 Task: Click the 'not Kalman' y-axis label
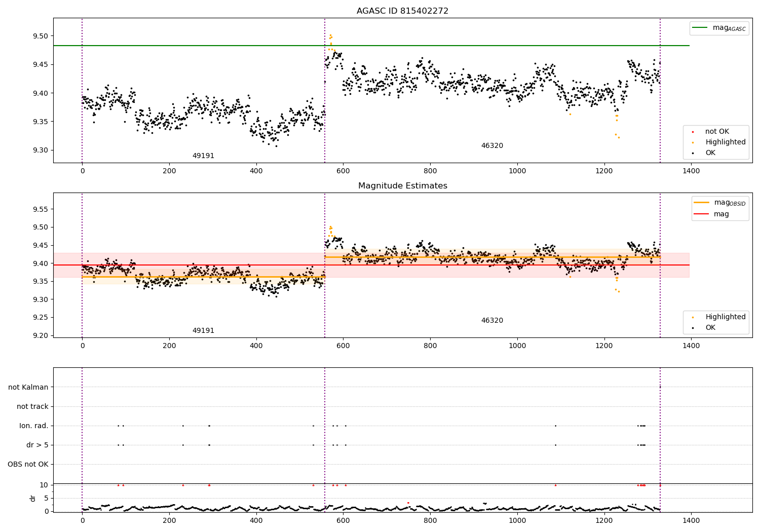28,387
